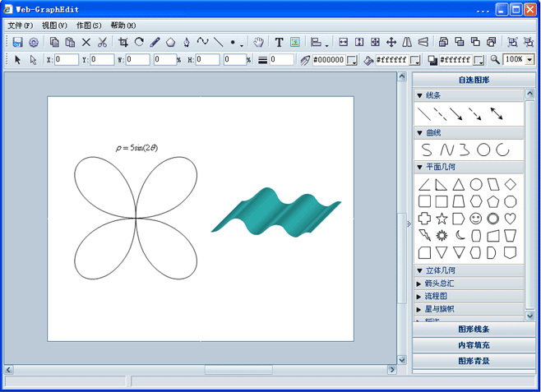Click the Delete X icon
This screenshot has height=392, width=541.
coord(86,43)
